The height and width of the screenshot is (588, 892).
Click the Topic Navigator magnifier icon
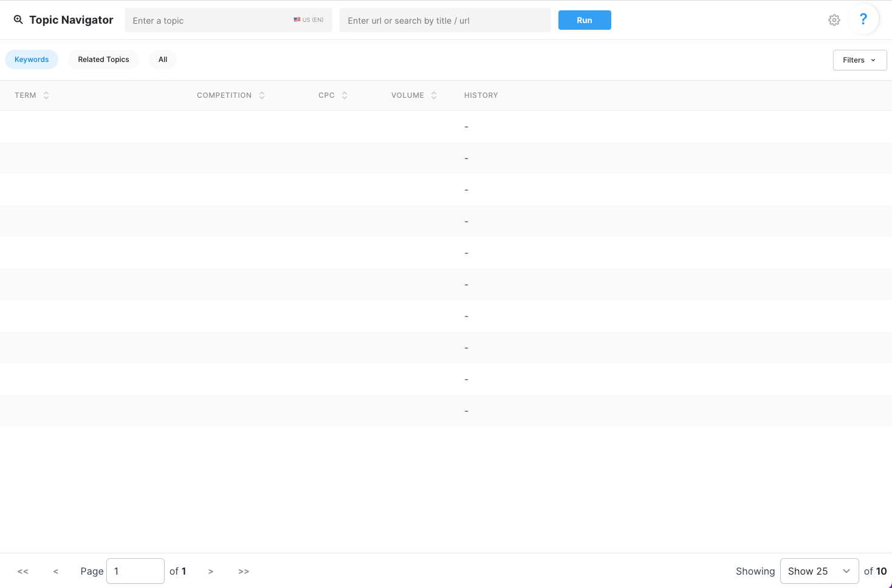click(x=18, y=20)
